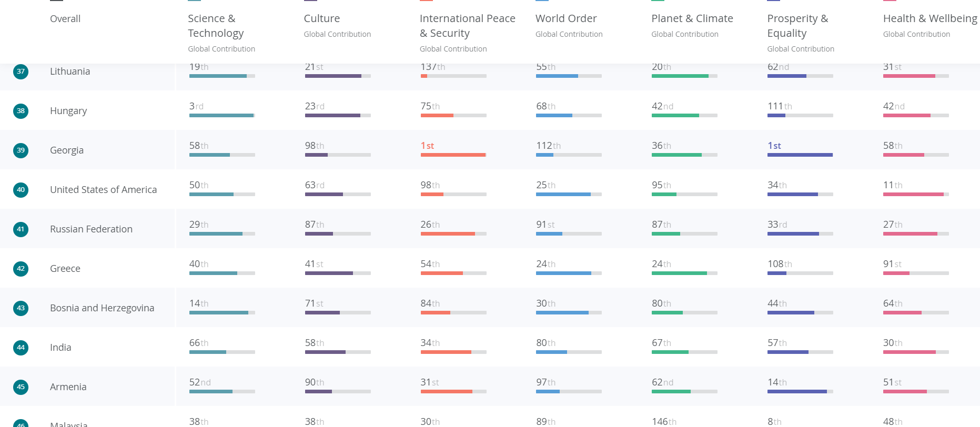Click the rank 38 badge beside Hungary
This screenshot has width=980, height=427.
[x=21, y=111]
